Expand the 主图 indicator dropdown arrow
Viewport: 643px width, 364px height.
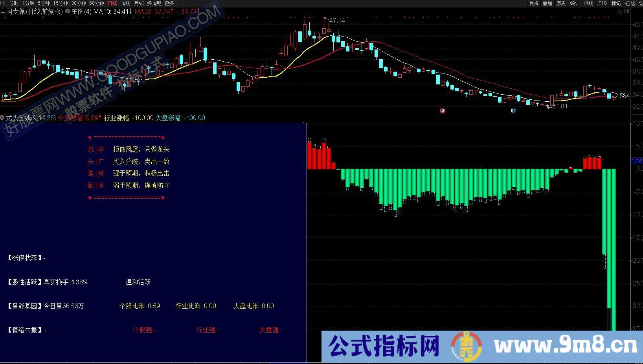(x=68, y=11)
